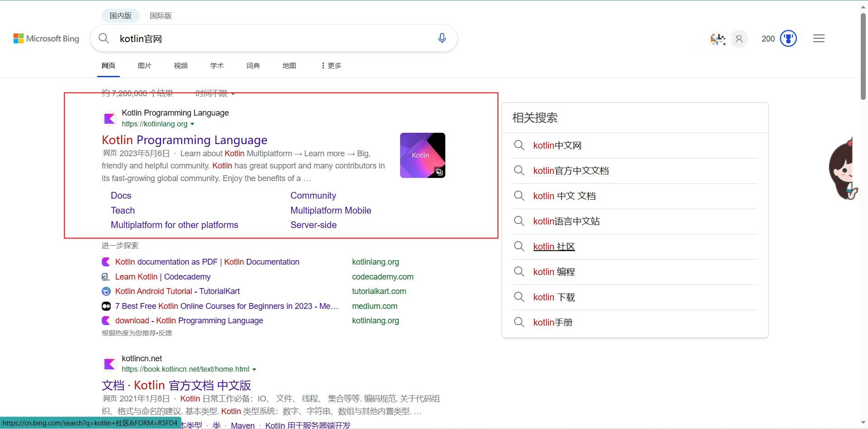
Task: Click the colorful rewards puzzle icon
Action: point(717,39)
